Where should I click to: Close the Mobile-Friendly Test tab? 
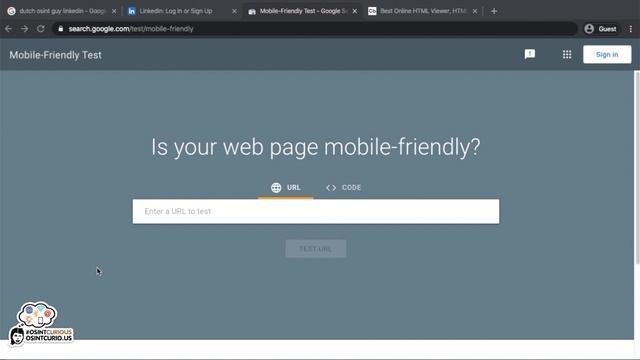pos(355,11)
